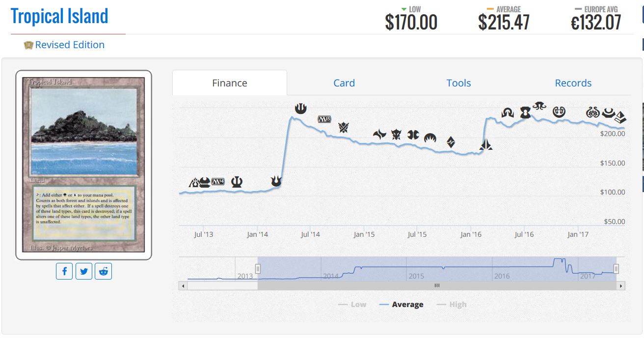This screenshot has height=338, width=644.
Task: Share the card on Twitter
Action: coord(84,271)
